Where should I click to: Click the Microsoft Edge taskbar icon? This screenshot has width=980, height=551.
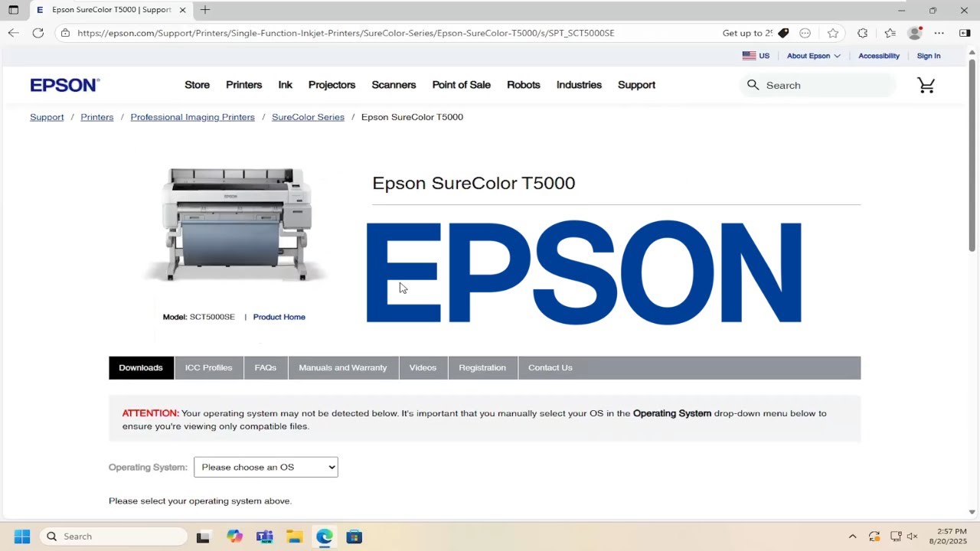[x=325, y=536]
